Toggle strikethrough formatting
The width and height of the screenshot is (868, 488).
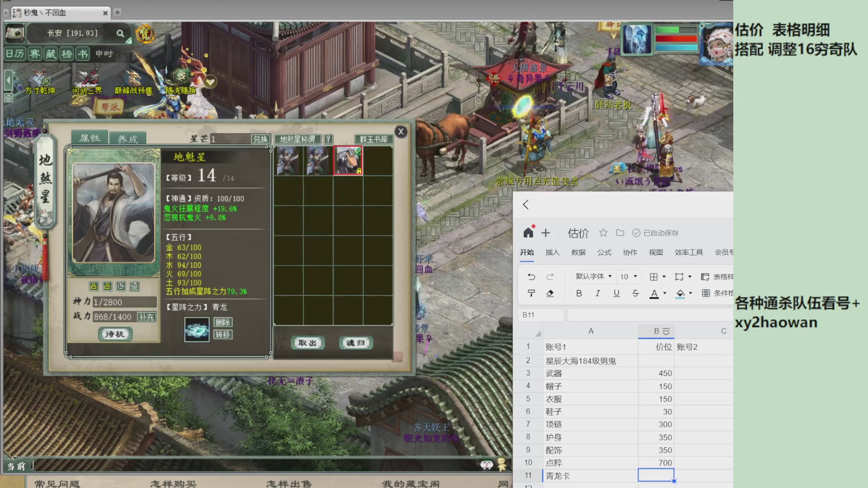(635, 293)
